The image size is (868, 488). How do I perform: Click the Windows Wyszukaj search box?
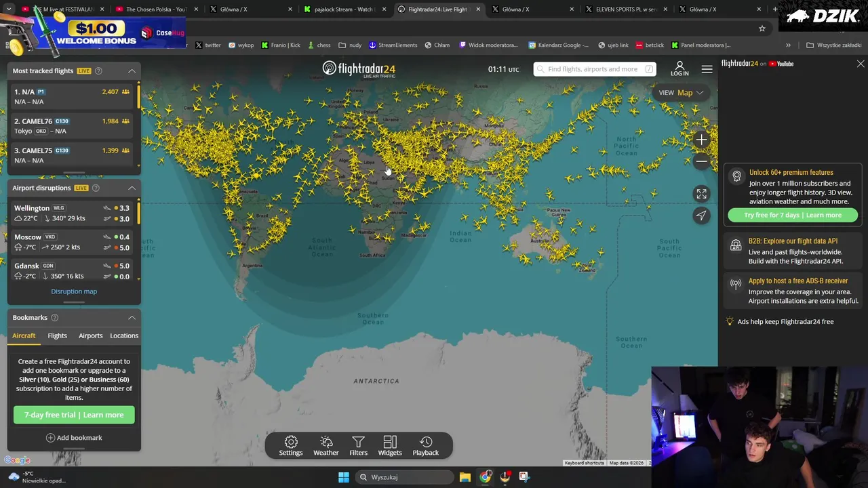(403, 477)
